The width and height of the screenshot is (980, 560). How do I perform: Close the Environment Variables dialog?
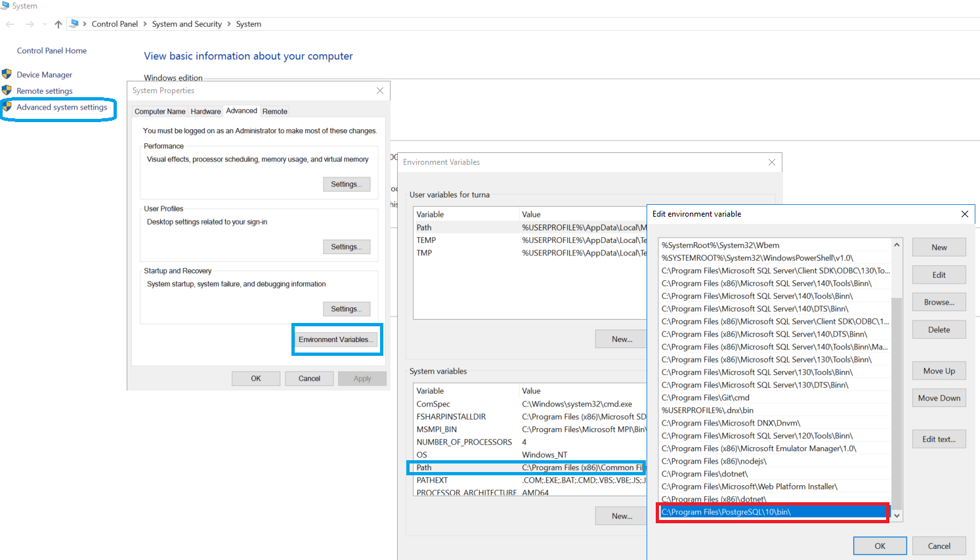pos(772,162)
